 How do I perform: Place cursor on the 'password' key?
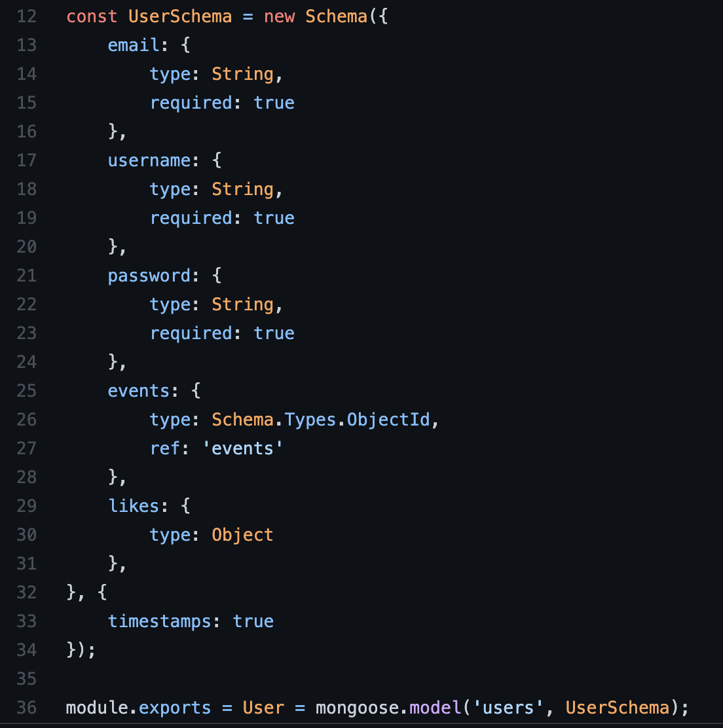[149, 276]
